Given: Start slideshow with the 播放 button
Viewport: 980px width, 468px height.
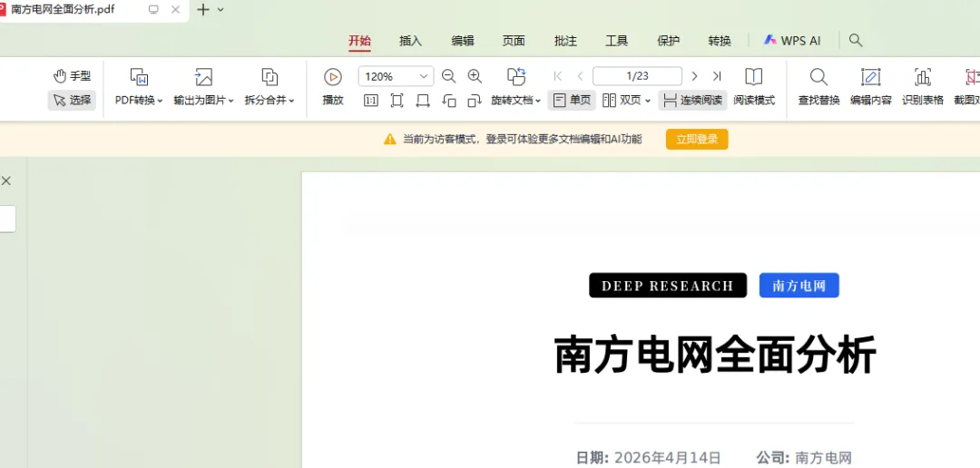Looking at the screenshot, I should point(333,86).
